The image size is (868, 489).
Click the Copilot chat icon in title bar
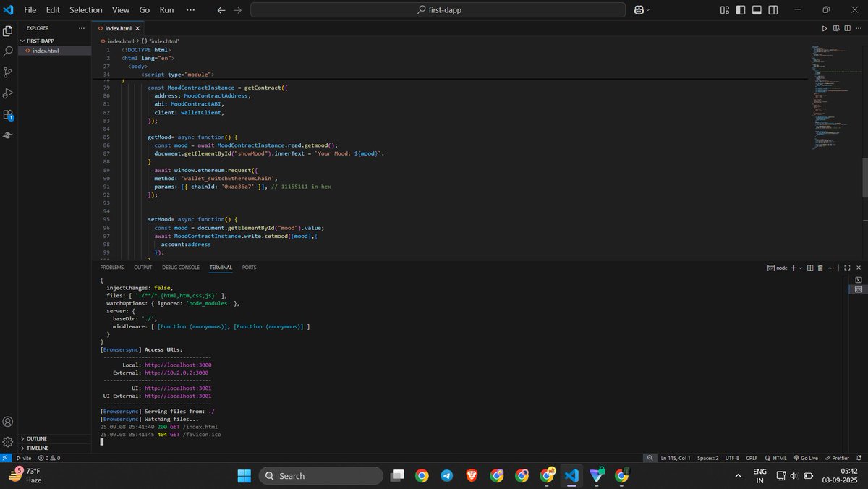(x=638, y=10)
